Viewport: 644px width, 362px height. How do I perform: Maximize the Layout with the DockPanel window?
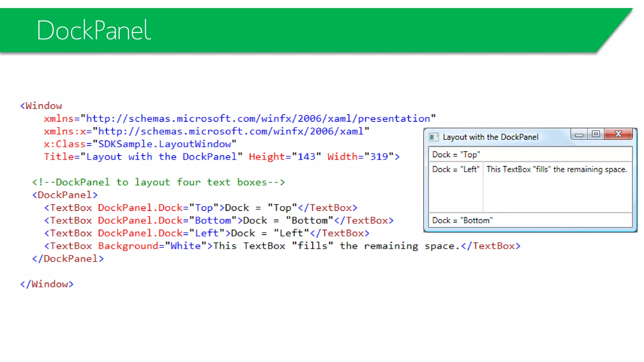596,134
